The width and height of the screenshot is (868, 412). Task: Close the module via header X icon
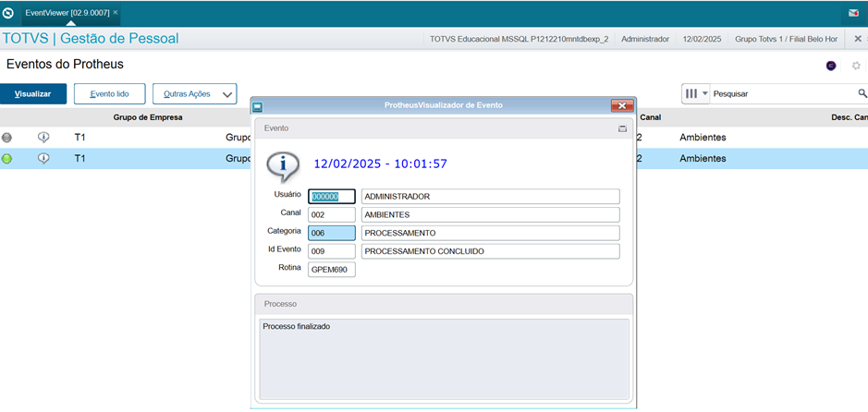point(858,39)
